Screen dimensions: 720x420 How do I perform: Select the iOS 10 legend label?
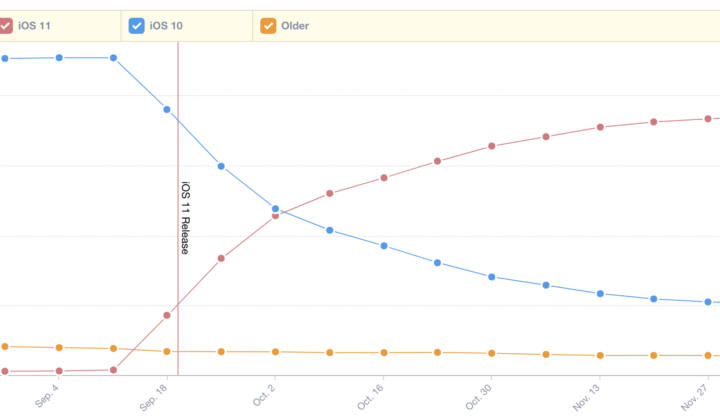[166, 26]
